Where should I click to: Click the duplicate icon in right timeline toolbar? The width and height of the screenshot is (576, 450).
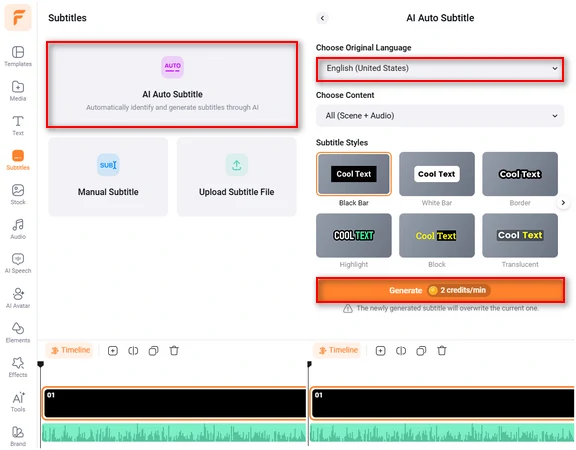421,351
